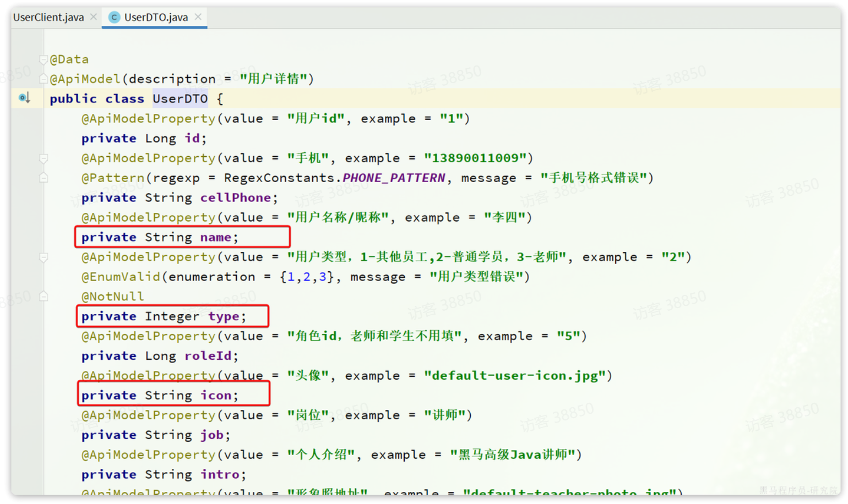
Task: Switch to the UserClient.java tab
Action: tap(48, 17)
